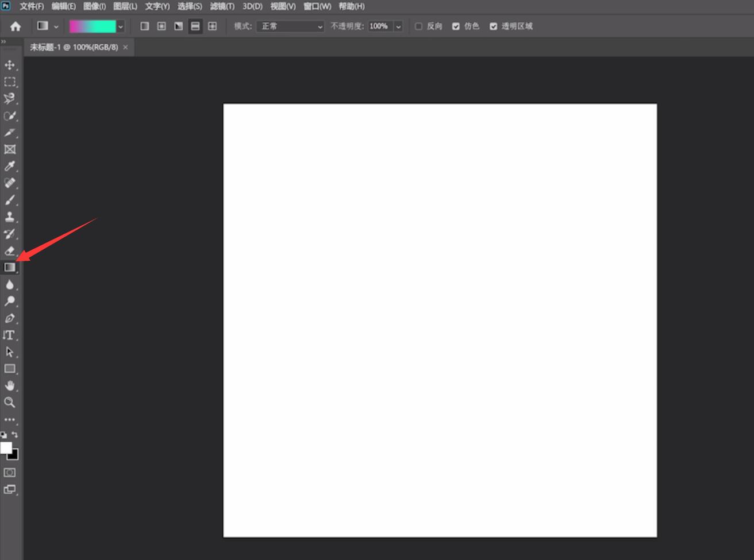Select the Clone Stamp tool

pyautogui.click(x=10, y=217)
